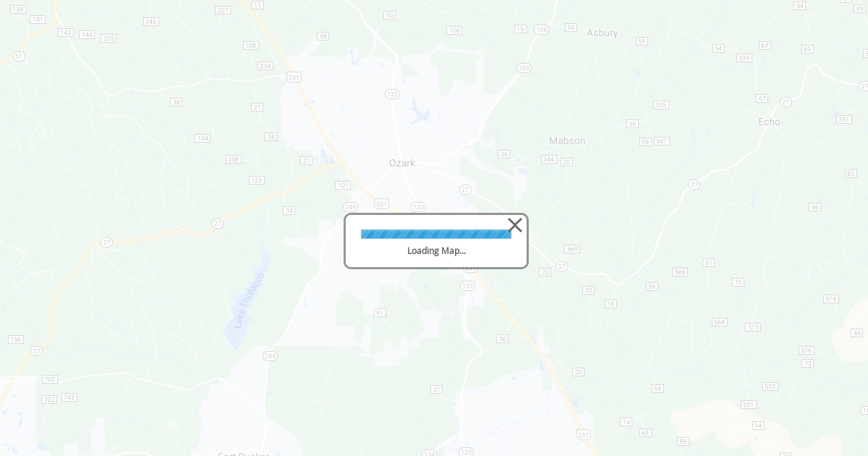Select the route 569 shield
868x456 pixels.
[x=572, y=249]
